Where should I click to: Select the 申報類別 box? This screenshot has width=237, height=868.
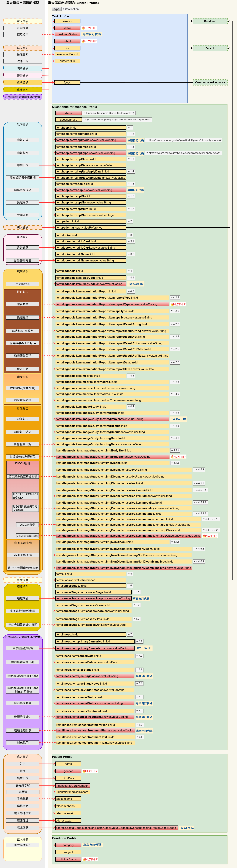coord(23,153)
